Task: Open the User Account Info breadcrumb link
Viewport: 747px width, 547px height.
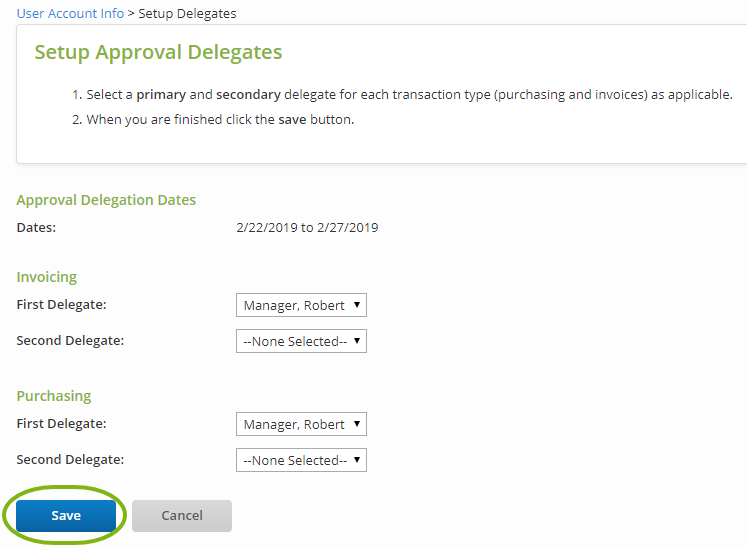Action: (x=70, y=13)
